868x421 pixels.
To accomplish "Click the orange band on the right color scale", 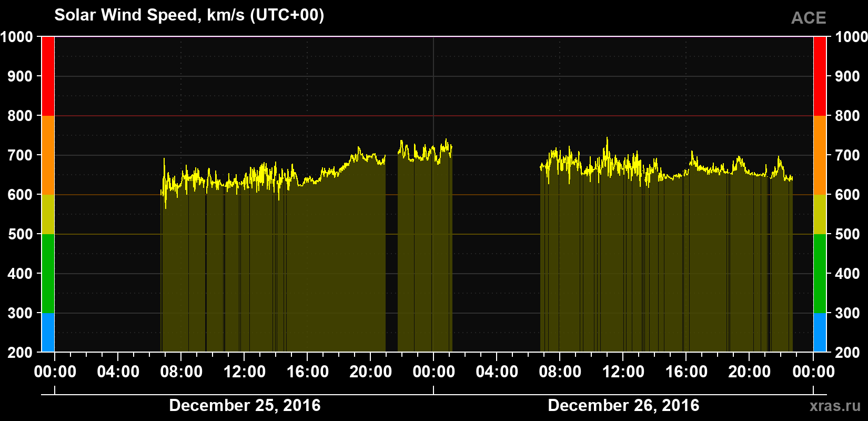I will click(x=820, y=155).
